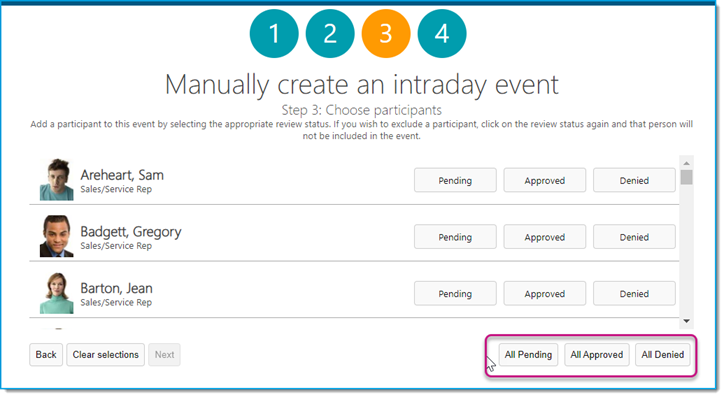724x397 pixels.
Task: Click Sales/Service Rep under Badgett, Gregory
Action: 116,246
